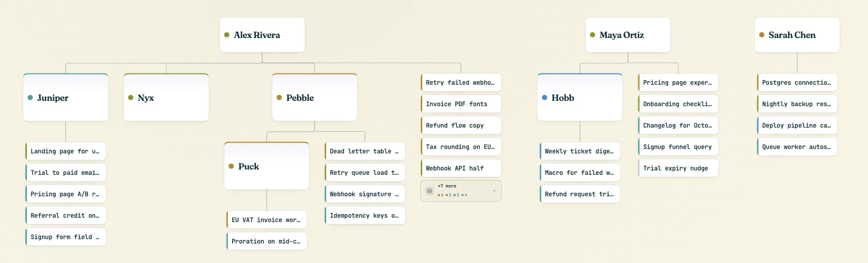Open the 'Proration on mid-c…' task
The width and height of the screenshot is (868, 263).
click(267, 241)
